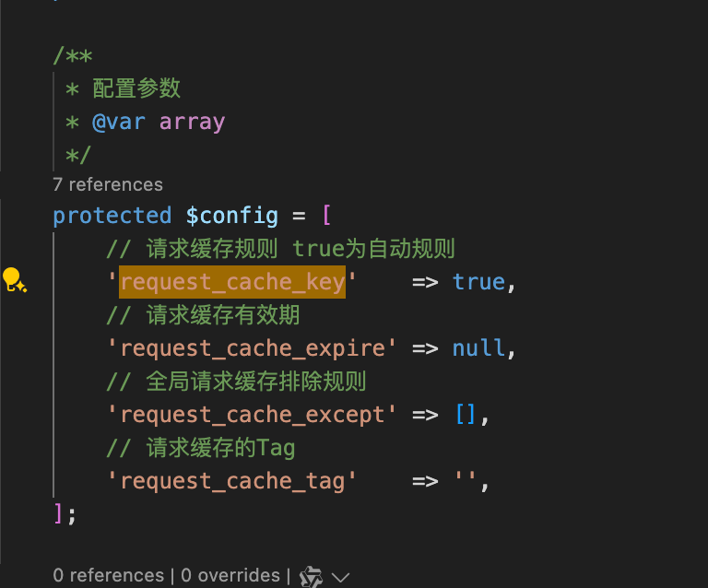The width and height of the screenshot is (708, 588).
Task: Click the AI assistant icon in code lens
Action: tap(312, 576)
